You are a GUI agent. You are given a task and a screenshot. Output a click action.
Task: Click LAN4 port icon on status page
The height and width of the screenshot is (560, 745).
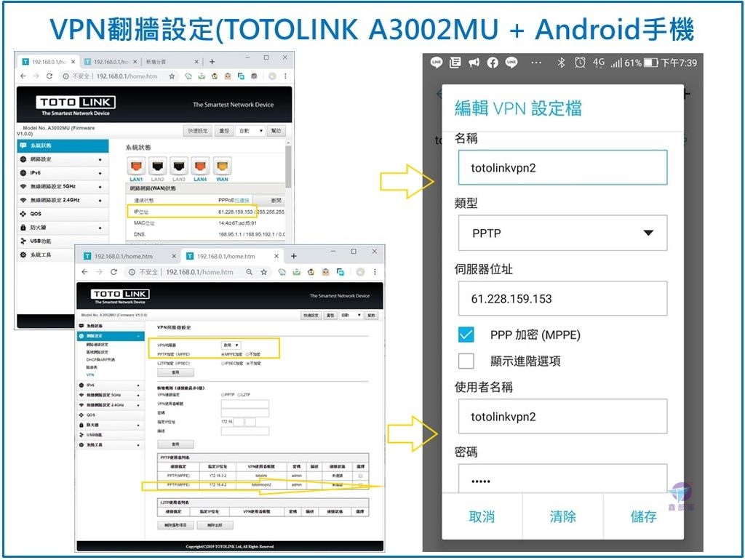[200, 167]
